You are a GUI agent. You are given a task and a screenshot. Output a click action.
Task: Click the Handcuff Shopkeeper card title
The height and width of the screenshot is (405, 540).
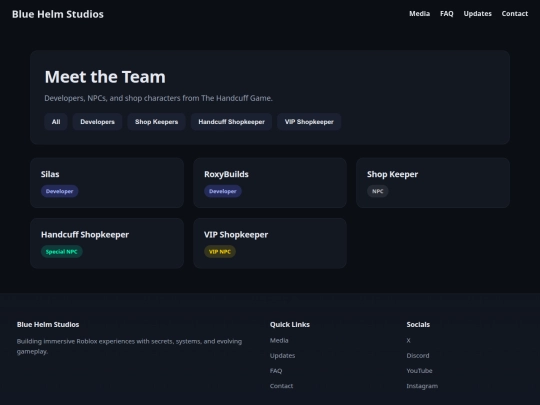(x=85, y=235)
